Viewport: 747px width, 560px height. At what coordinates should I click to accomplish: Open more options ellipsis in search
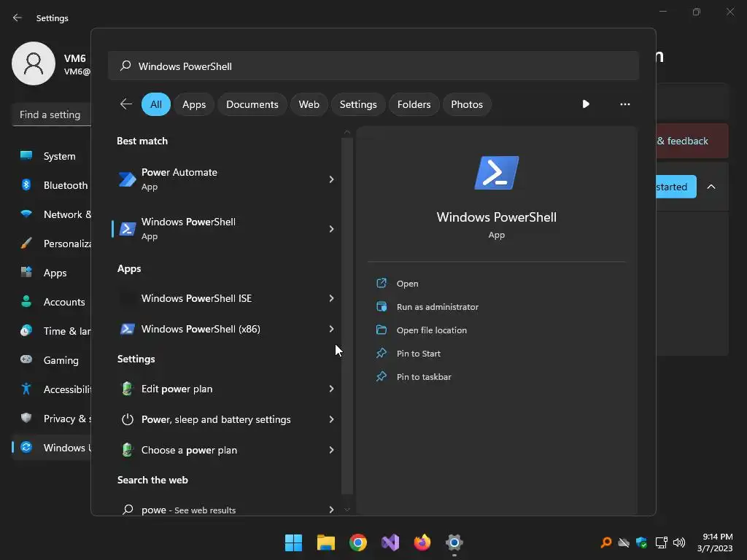point(625,104)
